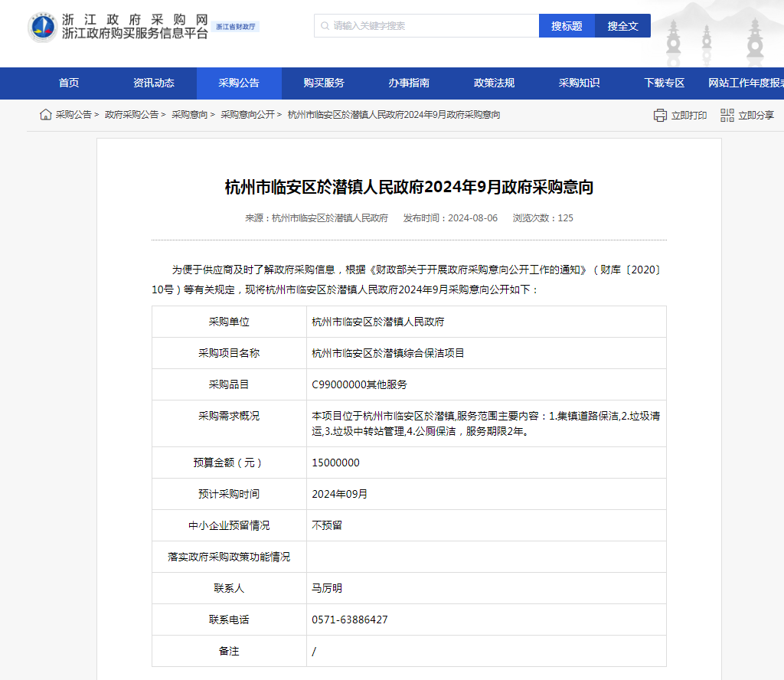Open the 网站工作年度报表 menu item
The image size is (784, 680).
[746, 83]
